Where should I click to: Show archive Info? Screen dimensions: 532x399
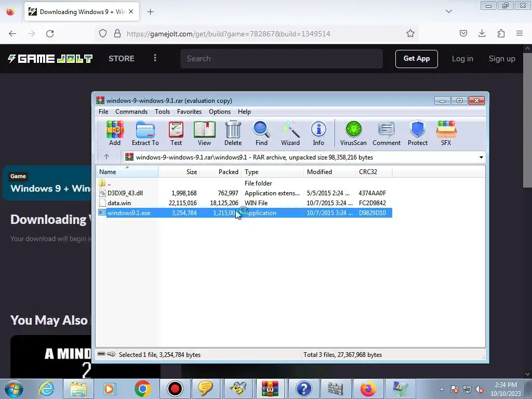click(x=318, y=134)
